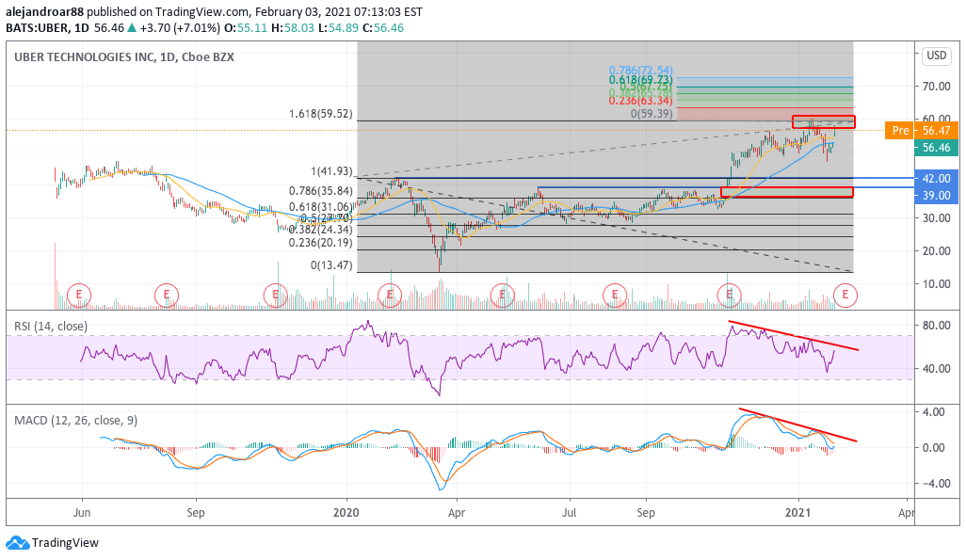This screenshot has height=560, width=966.
Task: Click the 2021 label on the time axis
Action: (798, 513)
